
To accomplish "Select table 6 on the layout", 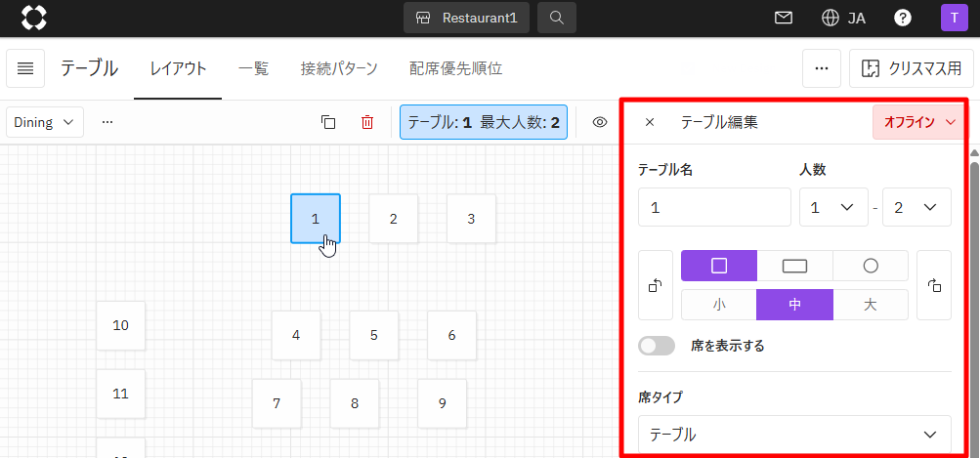I will [451, 335].
